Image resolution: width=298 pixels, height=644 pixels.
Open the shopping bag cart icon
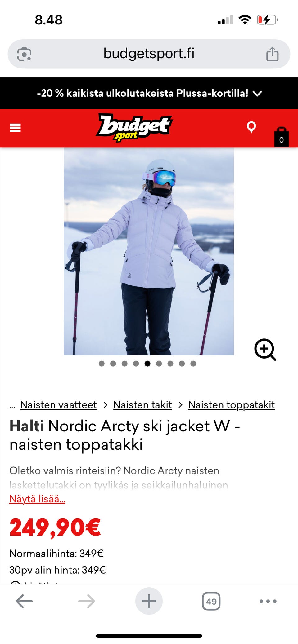tap(281, 137)
